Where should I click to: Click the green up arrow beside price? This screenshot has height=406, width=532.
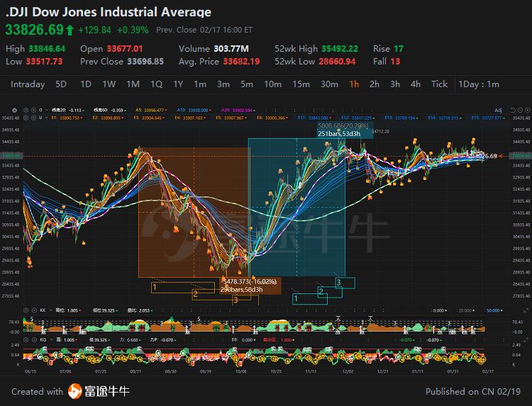click(x=70, y=30)
